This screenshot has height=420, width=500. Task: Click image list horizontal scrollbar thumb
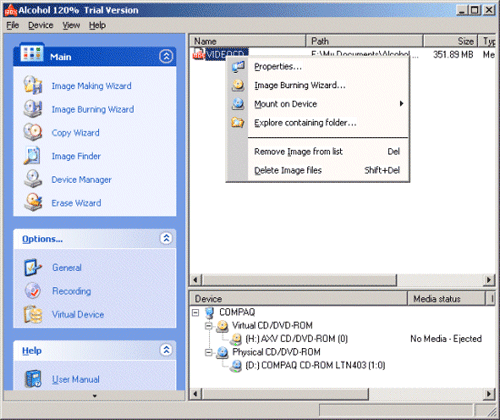pyautogui.click(x=300, y=280)
